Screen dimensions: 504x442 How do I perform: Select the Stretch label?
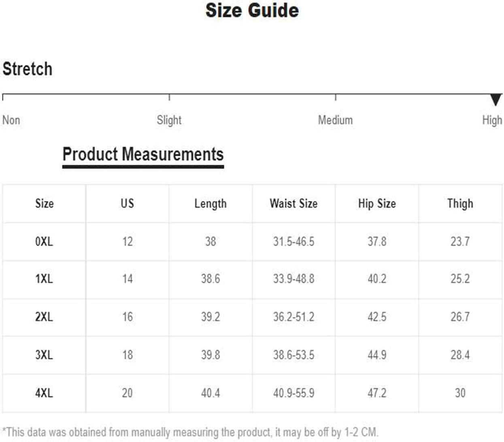28,69
